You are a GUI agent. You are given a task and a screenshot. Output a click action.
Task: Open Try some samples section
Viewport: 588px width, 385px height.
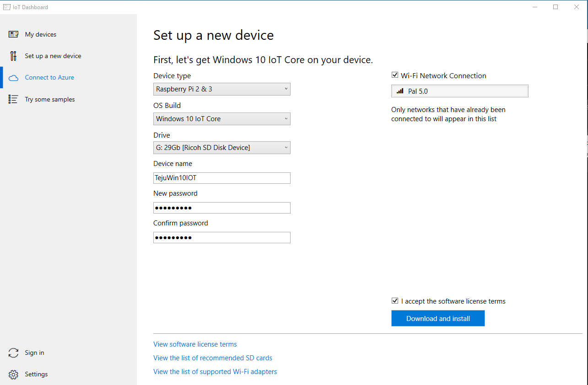click(x=68, y=99)
